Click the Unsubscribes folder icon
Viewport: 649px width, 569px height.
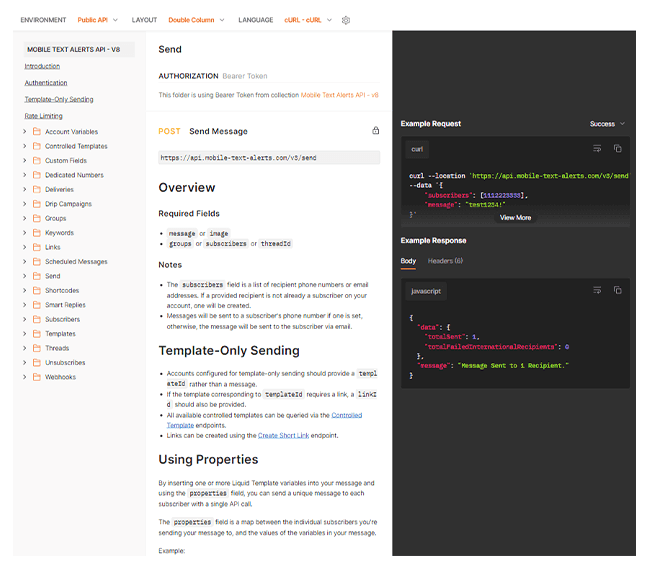coord(37,363)
